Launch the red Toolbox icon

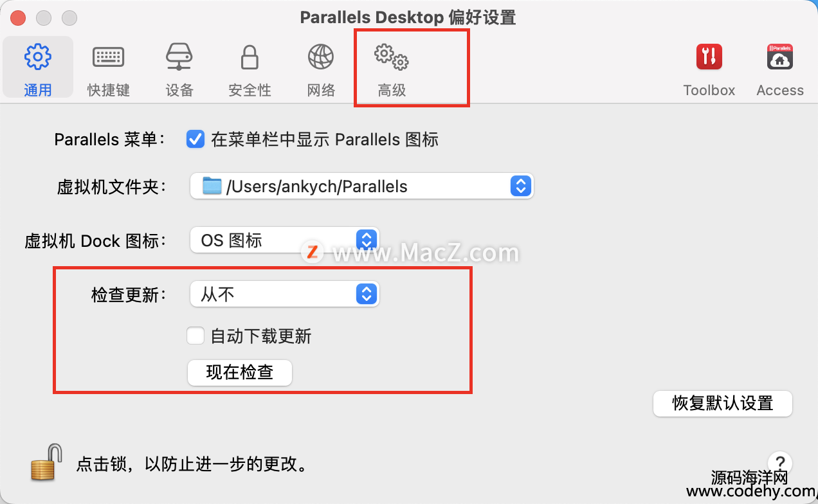coord(709,57)
